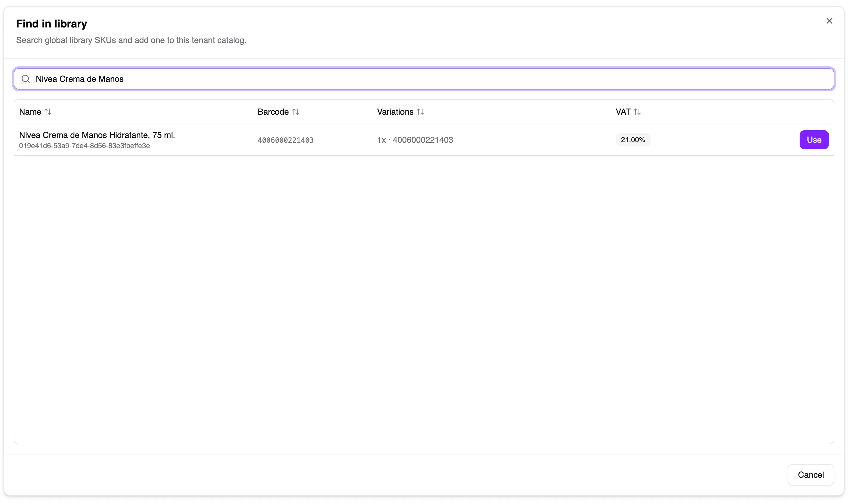
Task: Cancel the library search dialog
Action: click(810, 474)
